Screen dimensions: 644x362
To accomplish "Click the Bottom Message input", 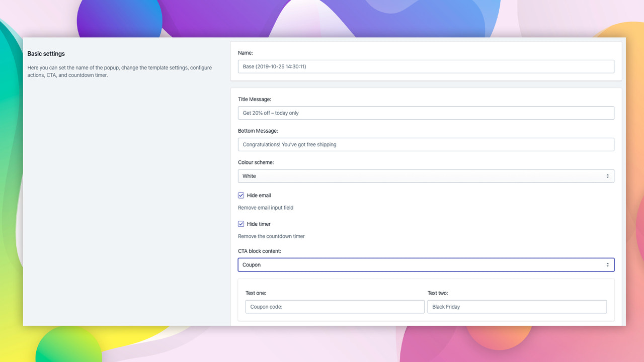I will point(426,144).
